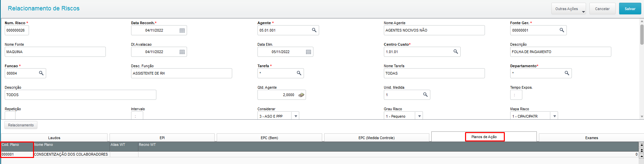Select cell CONSCIENTIZAÇÃO DOS COLABORADORES
This screenshot has width=644, height=164.
tap(71, 154)
